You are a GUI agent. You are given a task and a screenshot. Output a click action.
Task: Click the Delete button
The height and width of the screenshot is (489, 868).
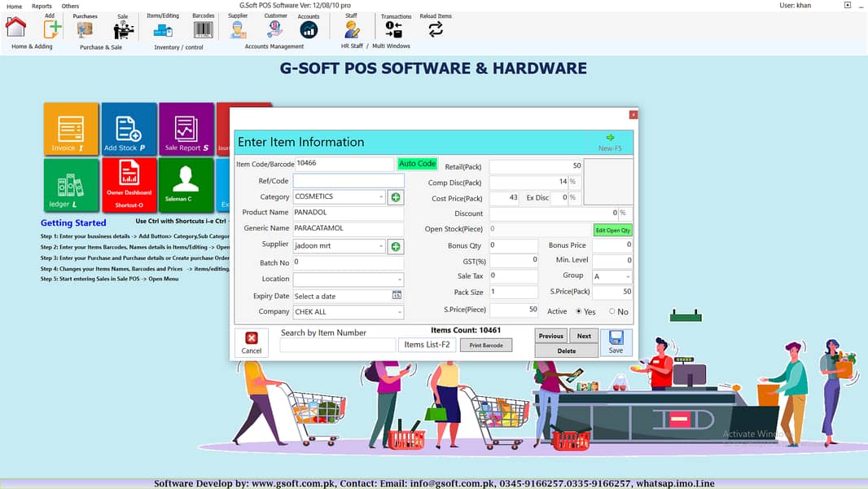click(566, 351)
